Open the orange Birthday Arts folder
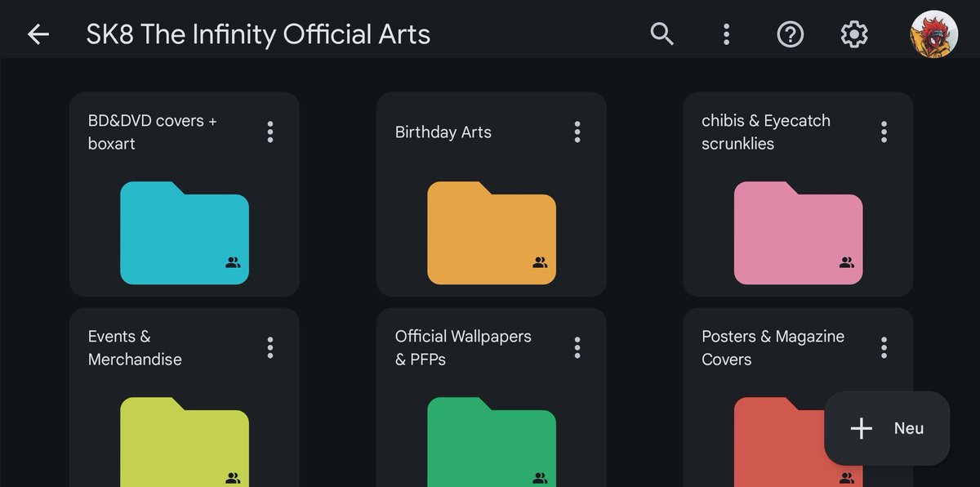980x487 pixels. pyautogui.click(x=492, y=233)
